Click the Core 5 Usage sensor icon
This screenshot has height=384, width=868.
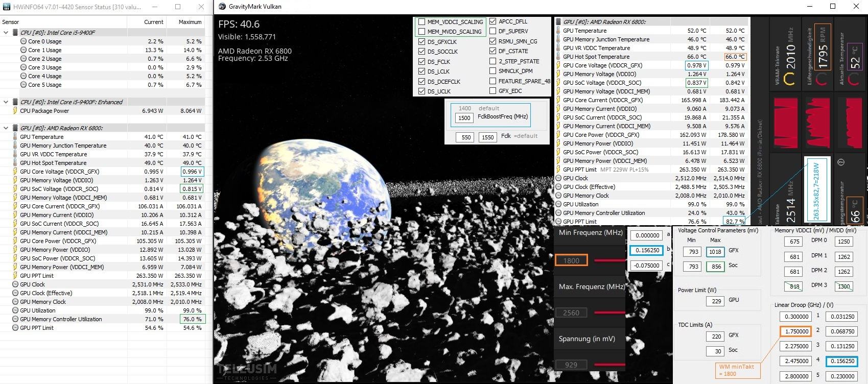pos(24,85)
